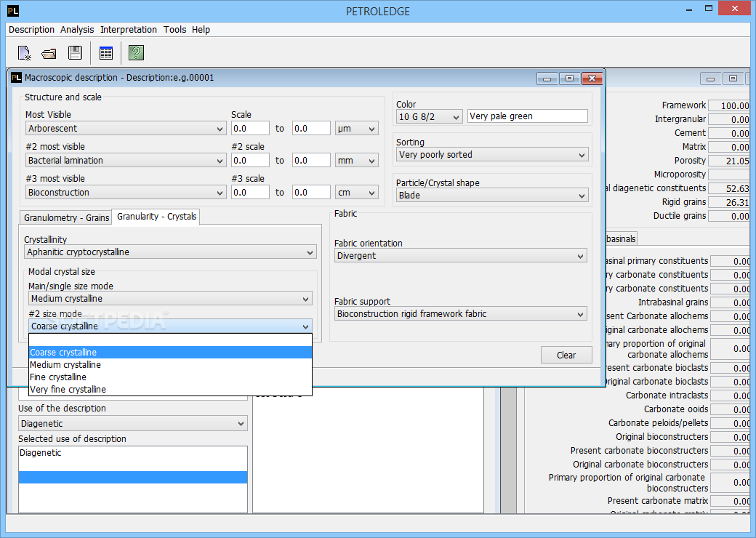Open the Analysis menu
756x538 pixels.
[x=77, y=29]
